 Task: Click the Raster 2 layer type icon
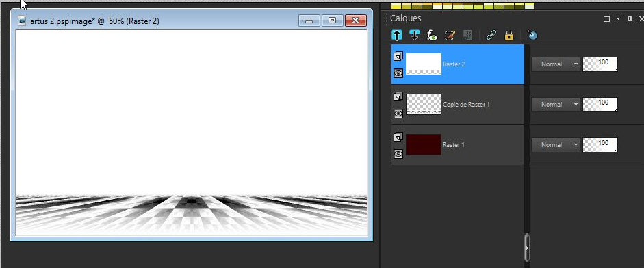398,57
